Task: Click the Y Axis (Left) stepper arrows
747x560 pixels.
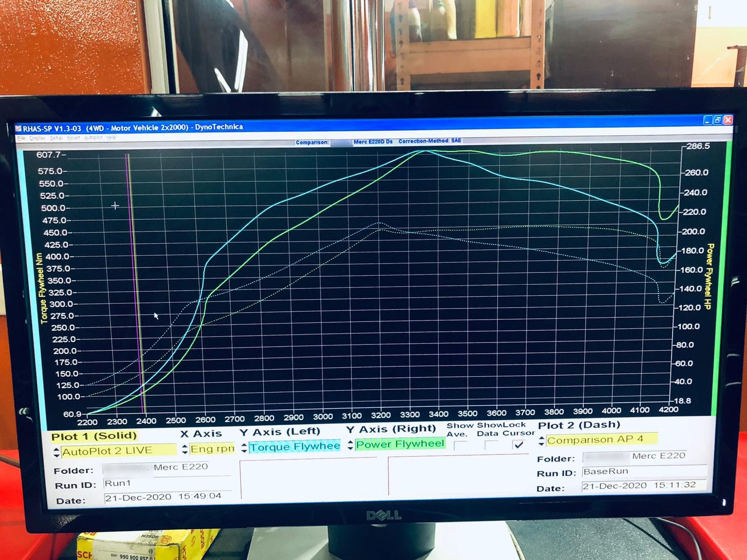Action: (x=244, y=448)
